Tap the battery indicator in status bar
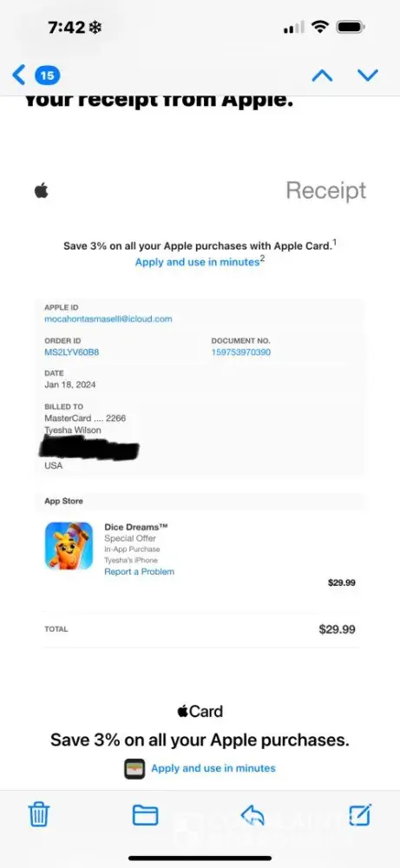Image resolution: width=400 pixels, height=868 pixels. [351, 27]
